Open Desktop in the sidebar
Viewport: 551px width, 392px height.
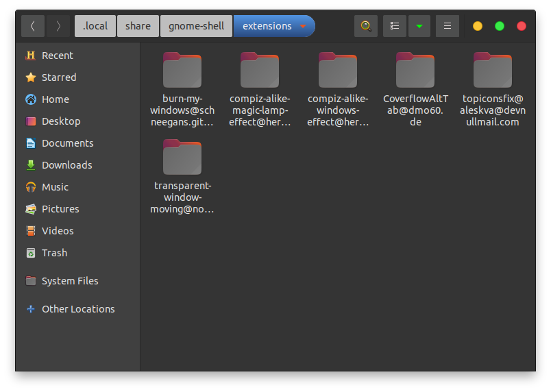click(77, 121)
